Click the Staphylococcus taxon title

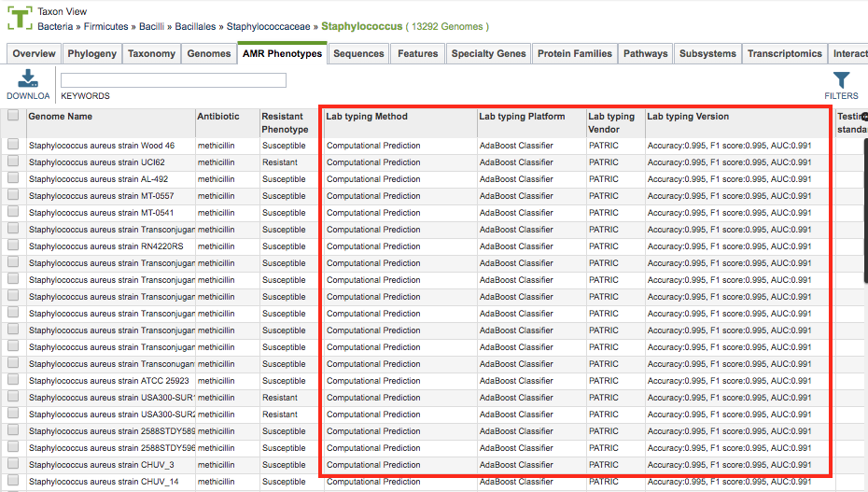click(361, 26)
